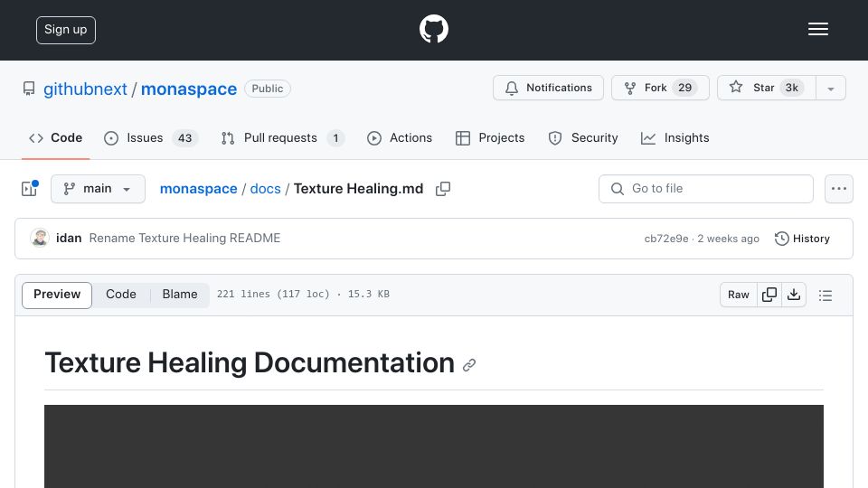
Task: Open commit message Rename Texture Healing README
Action: (x=184, y=238)
